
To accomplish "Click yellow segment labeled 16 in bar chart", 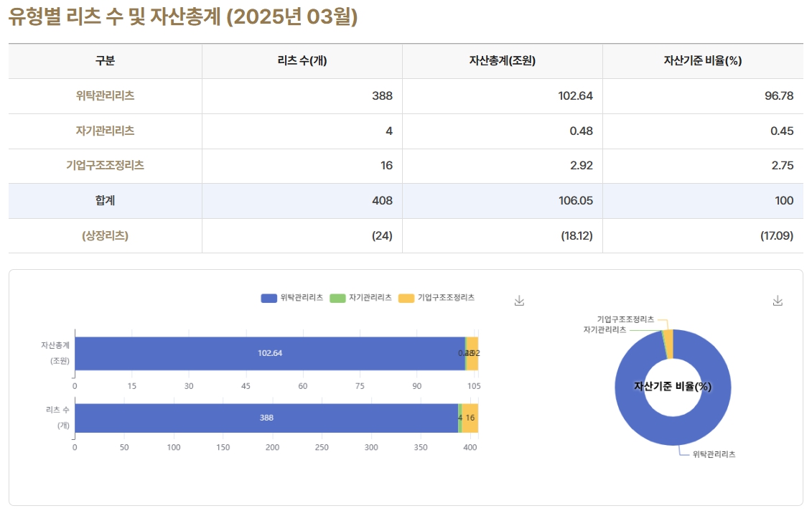I will [x=470, y=418].
